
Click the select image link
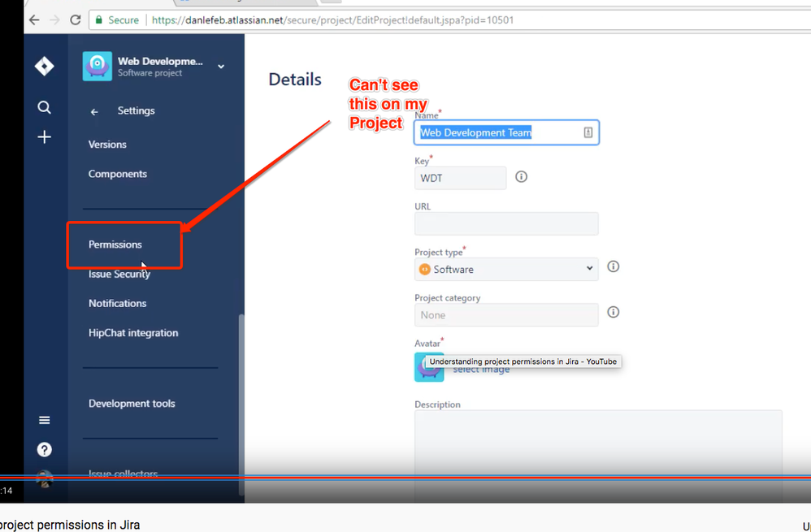click(x=482, y=369)
